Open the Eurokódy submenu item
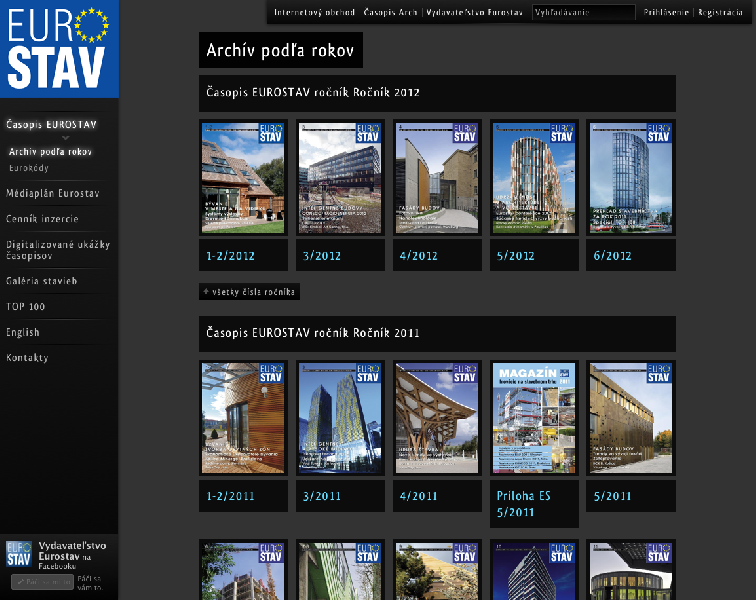 coord(29,168)
